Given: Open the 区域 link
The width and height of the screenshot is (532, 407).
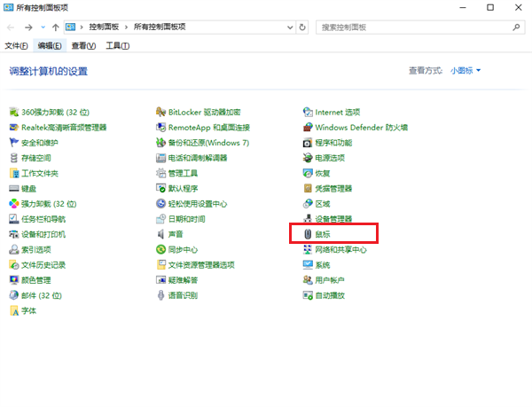Looking at the screenshot, I should pos(323,204).
